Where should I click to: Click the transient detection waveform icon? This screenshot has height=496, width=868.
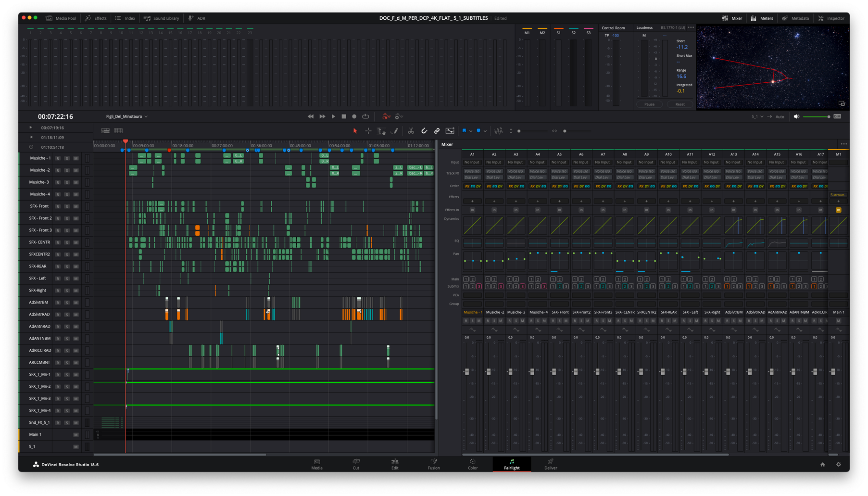(x=499, y=131)
